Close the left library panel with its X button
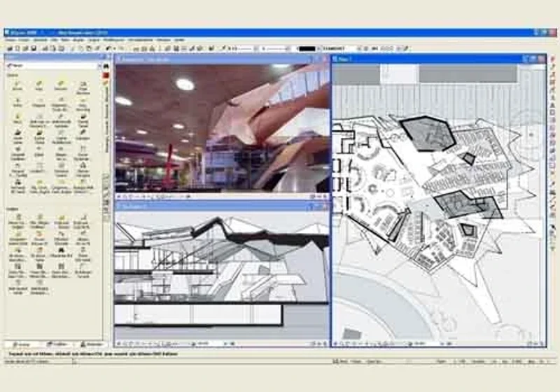560x392 pixels. [108, 57]
